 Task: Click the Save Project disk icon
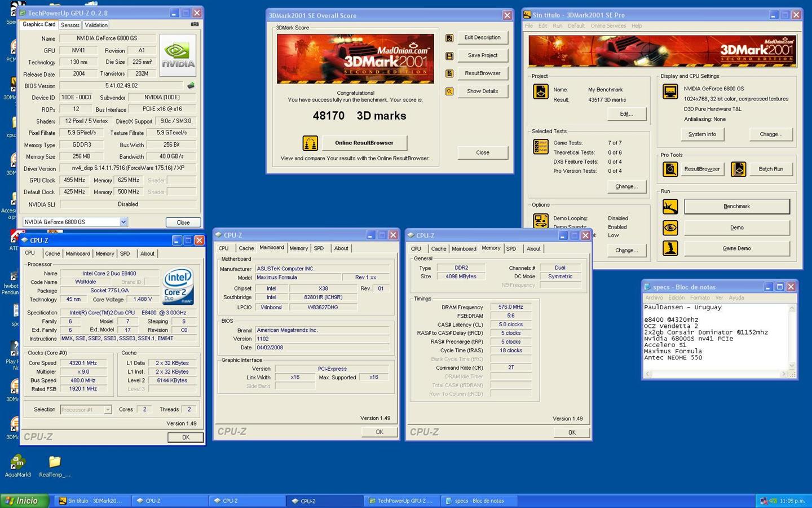(449, 55)
